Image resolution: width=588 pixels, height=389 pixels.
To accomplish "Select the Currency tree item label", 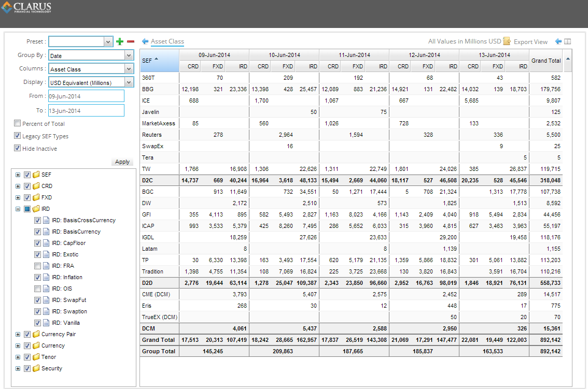I will click(x=53, y=345).
